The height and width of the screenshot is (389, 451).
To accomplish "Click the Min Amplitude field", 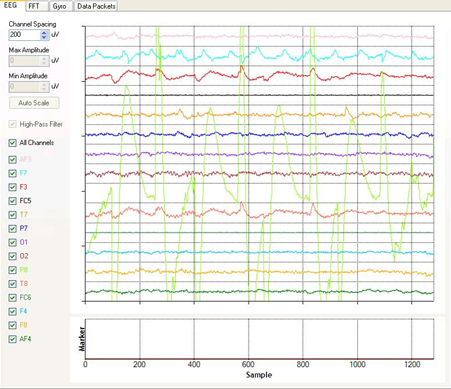I will [x=24, y=87].
